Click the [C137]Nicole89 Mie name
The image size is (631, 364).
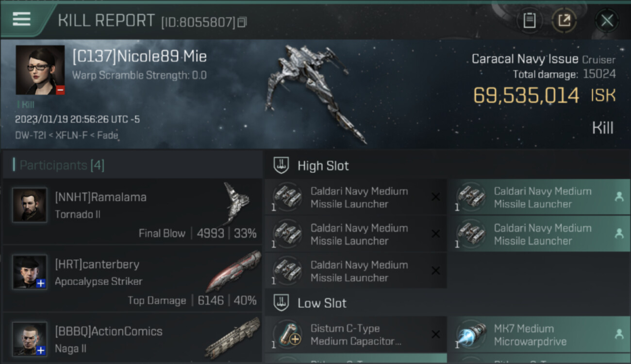pos(140,56)
